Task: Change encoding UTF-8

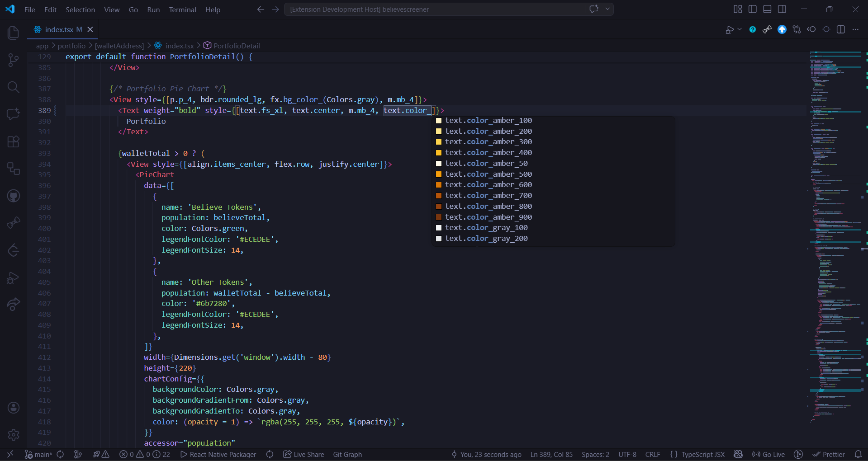Action: click(x=627, y=454)
